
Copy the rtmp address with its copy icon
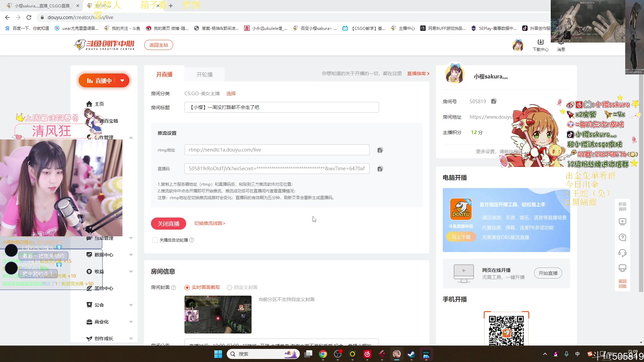pos(380,150)
